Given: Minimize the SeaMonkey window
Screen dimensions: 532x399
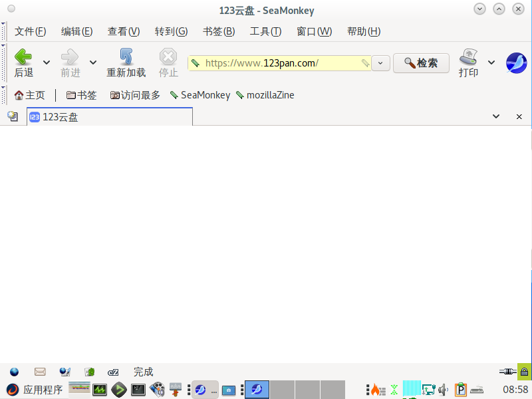Looking at the screenshot, I should coord(479,9).
